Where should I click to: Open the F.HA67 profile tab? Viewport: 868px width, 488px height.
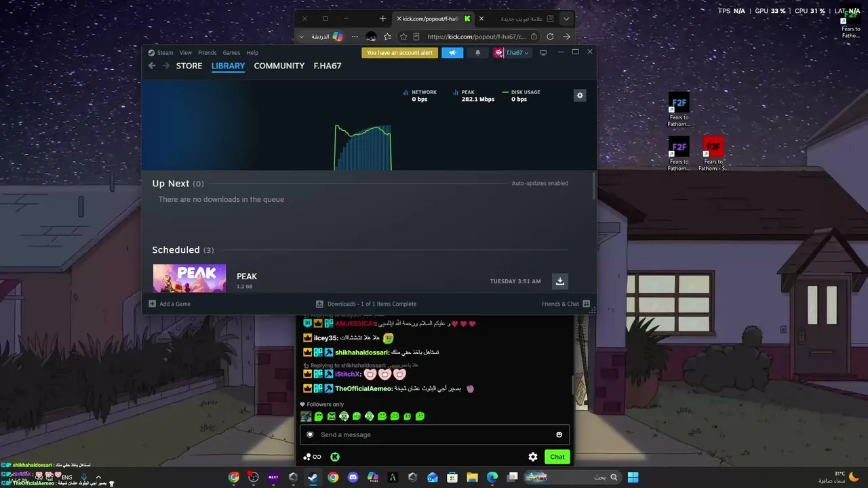click(328, 66)
